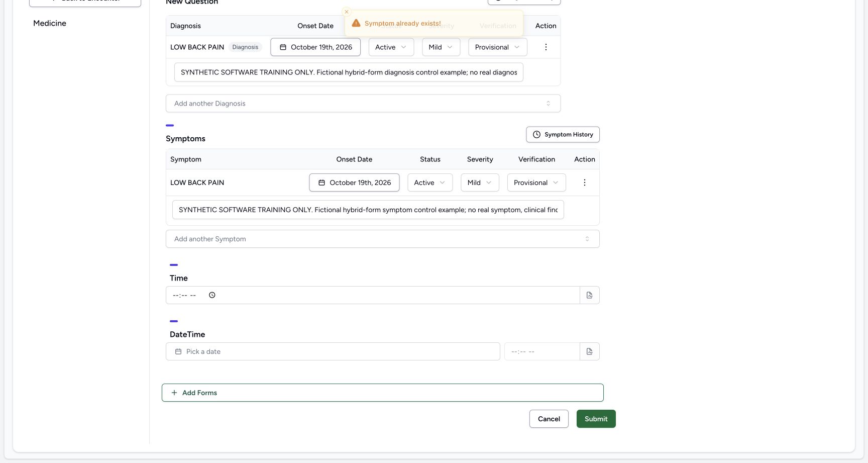868x463 pixels.
Task: Click the LOW BACK PAIN diagnosis name
Action: [197, 47]
